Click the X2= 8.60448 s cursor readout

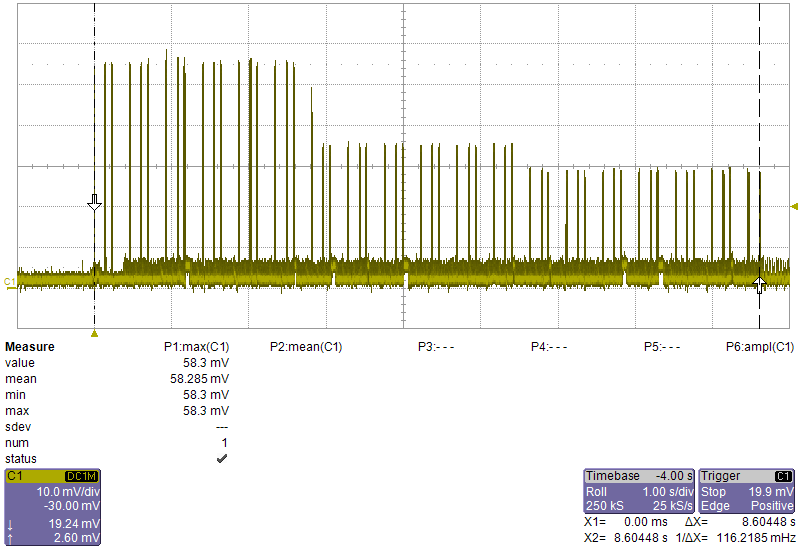pos(625,538)
